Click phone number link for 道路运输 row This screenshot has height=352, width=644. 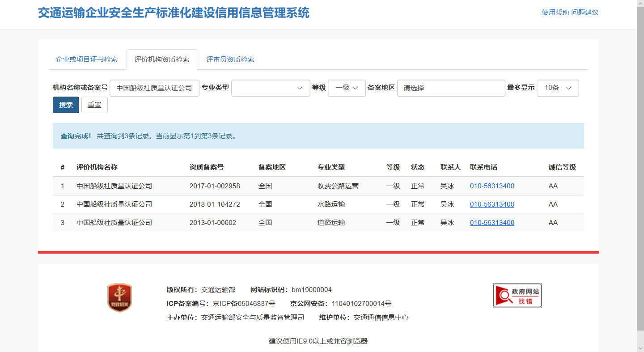point(492,223)
